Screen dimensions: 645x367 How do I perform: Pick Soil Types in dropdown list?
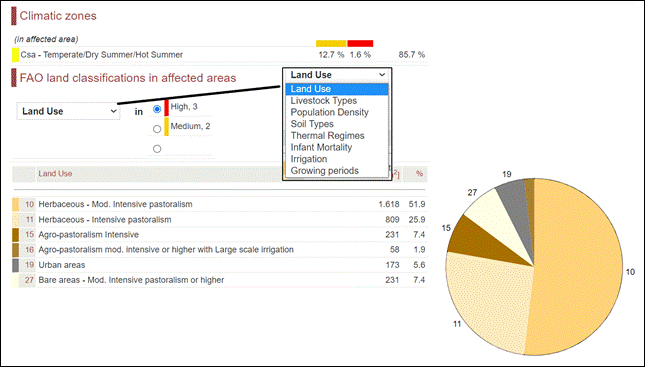point(312,124)
